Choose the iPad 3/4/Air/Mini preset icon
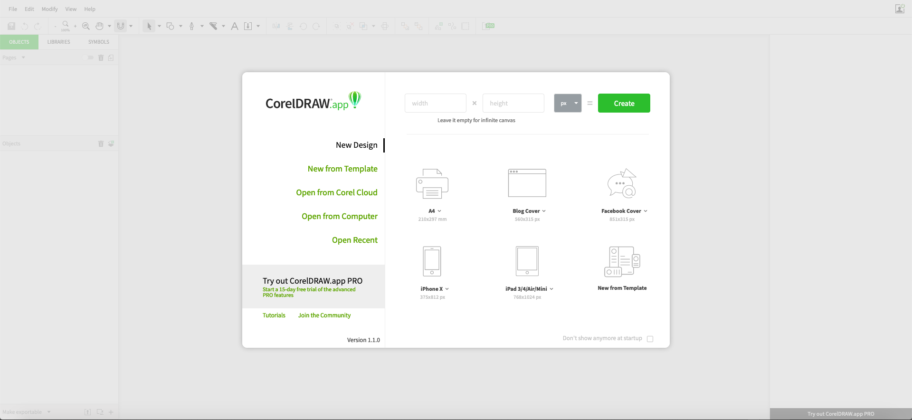 [527, 261]
